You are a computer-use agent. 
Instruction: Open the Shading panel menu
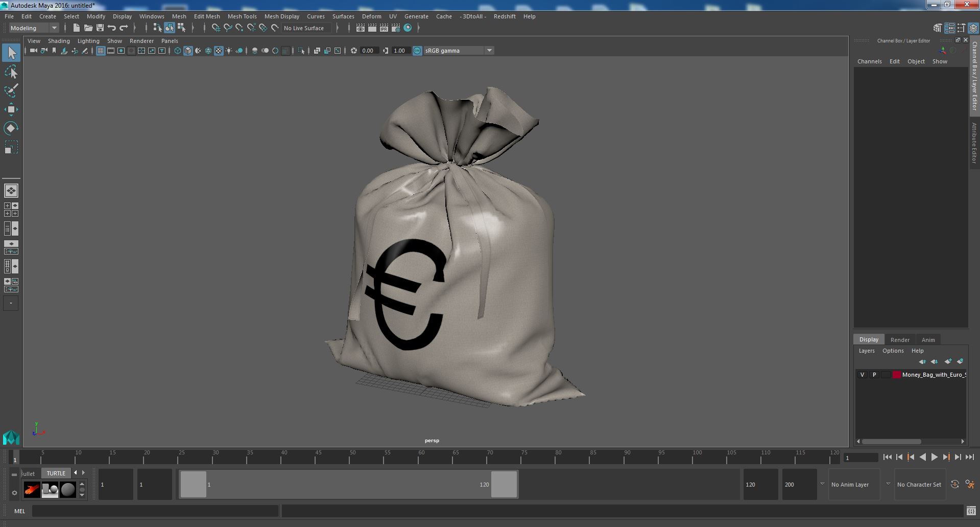(x=59, y=41)
